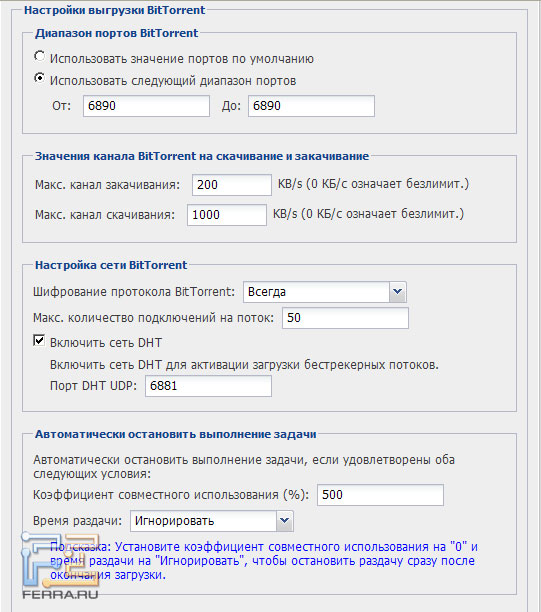Click the max download rate field with 1000
The image size is (541, 612).
click(x=227, y=215)
